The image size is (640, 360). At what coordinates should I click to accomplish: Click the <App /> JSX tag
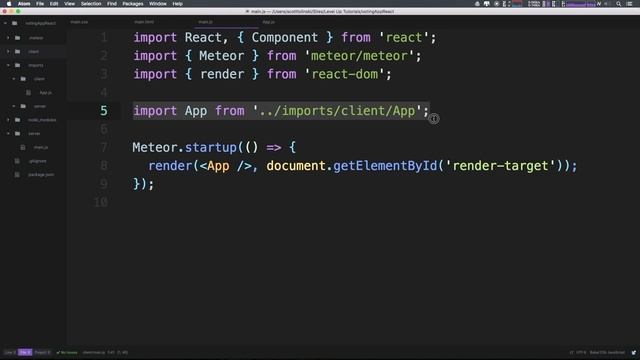pos(226,166)
